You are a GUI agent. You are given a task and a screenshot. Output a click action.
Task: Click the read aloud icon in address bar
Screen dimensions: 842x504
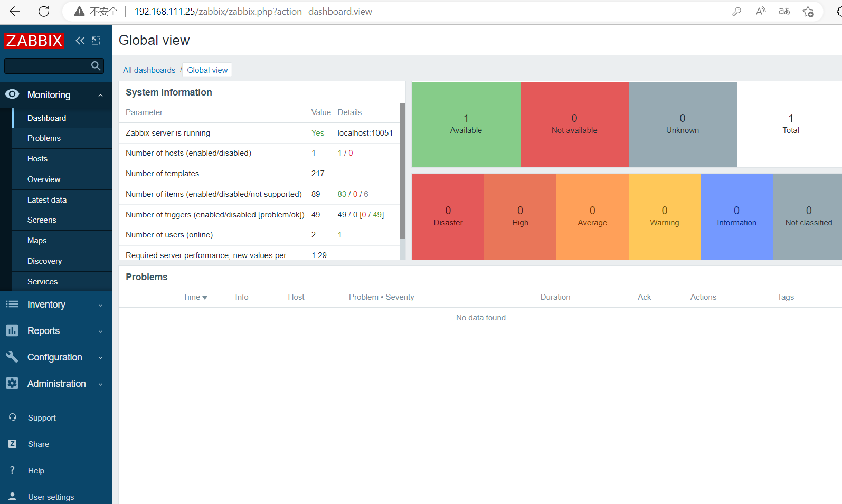(760, 11)
